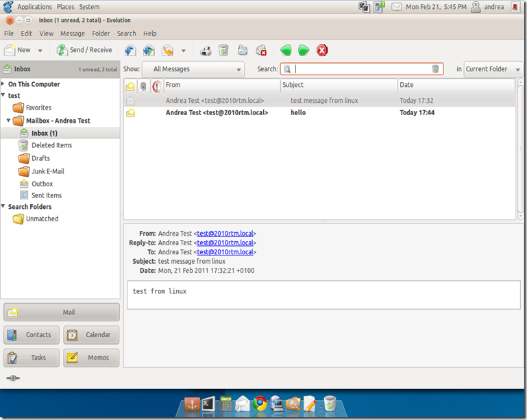Click the Print toolbar icon

click(x=206, y=51)
